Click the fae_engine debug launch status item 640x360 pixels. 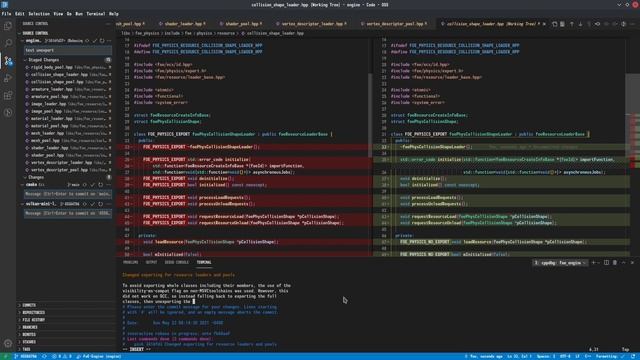[x=98, y=356]
